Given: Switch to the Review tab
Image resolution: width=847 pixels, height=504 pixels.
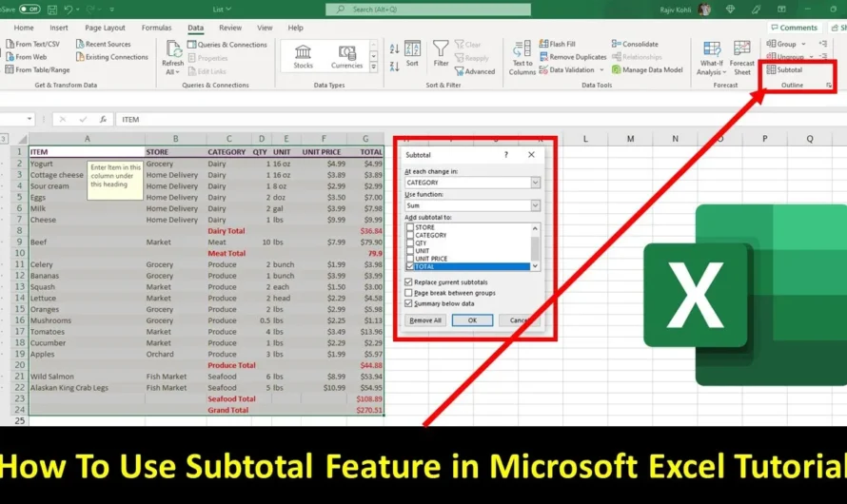Looking at the screenshot, I should (230, 28).
